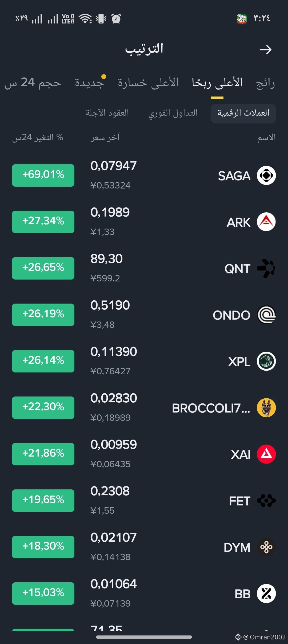This screenshot has width=288, height=644.
Task: Tap the back arrow icon
Action: (265, 50)
